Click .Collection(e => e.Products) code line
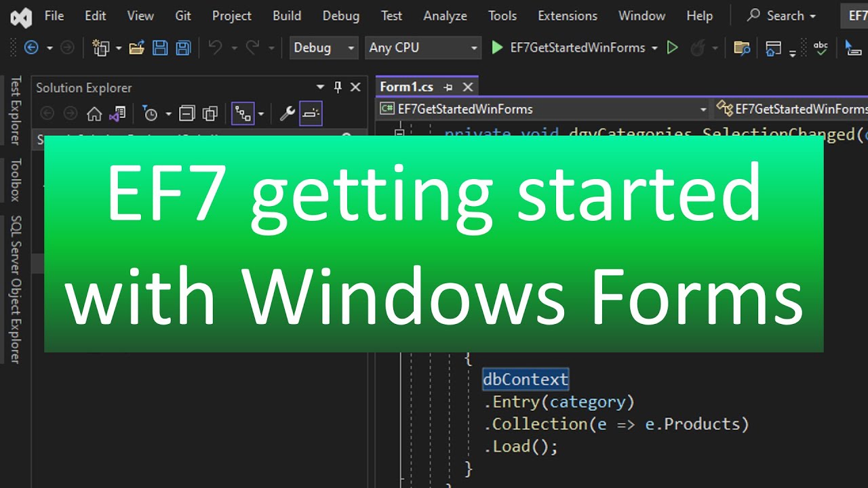The height and width of the screenshot is (488, 868). (x=616, y=424)
